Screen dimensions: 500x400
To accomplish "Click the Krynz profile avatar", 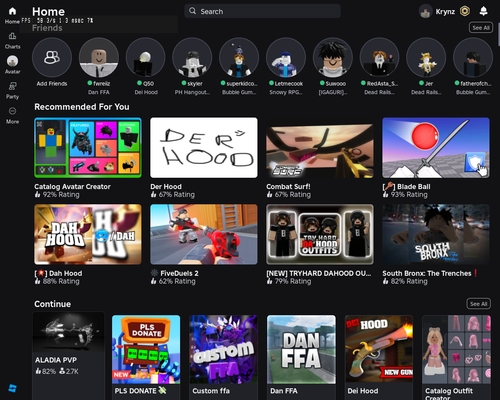I will [426, 12].
